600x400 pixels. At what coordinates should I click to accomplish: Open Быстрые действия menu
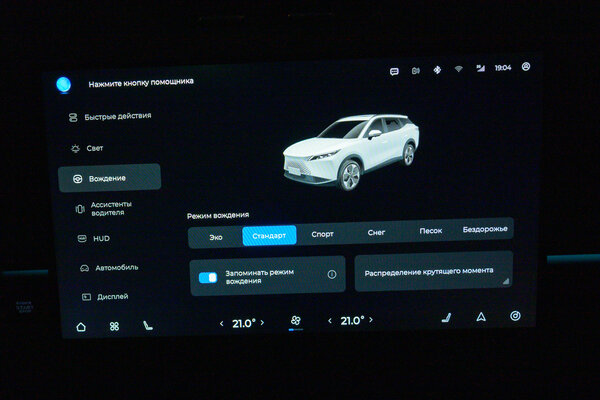[x=110, y=117]
